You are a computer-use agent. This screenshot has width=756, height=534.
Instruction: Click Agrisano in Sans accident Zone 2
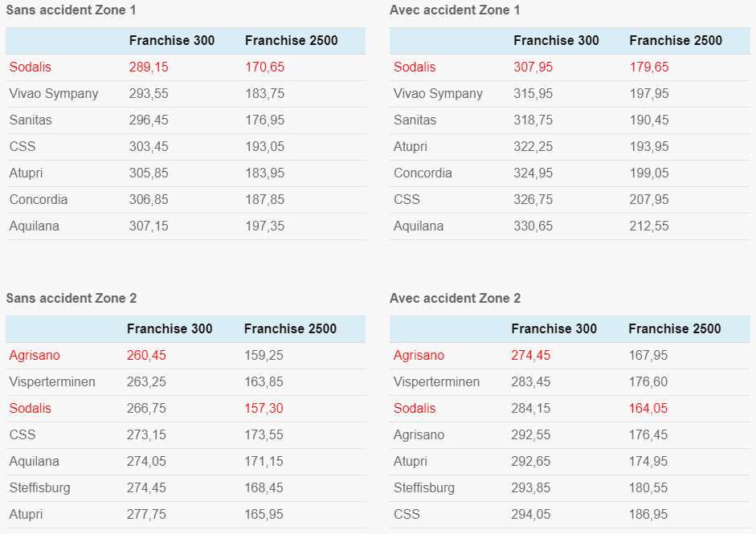click(35, 355)
